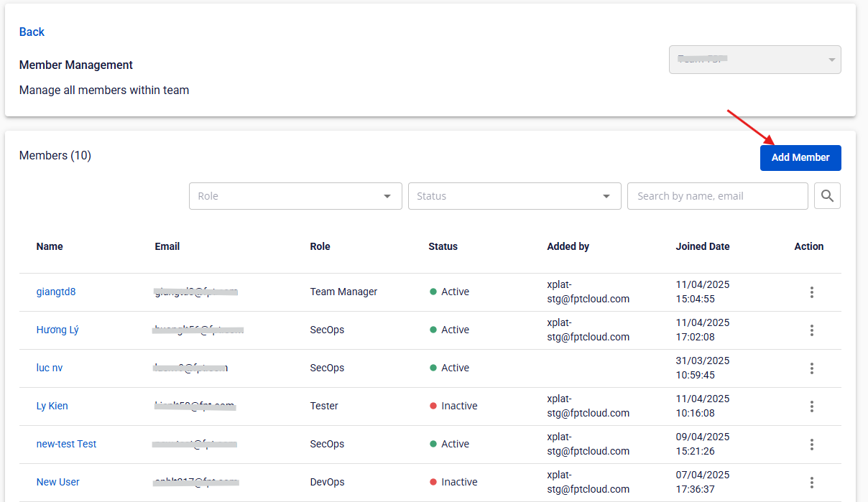Select the Role column header
868x502 pixels.
point(320,246)
